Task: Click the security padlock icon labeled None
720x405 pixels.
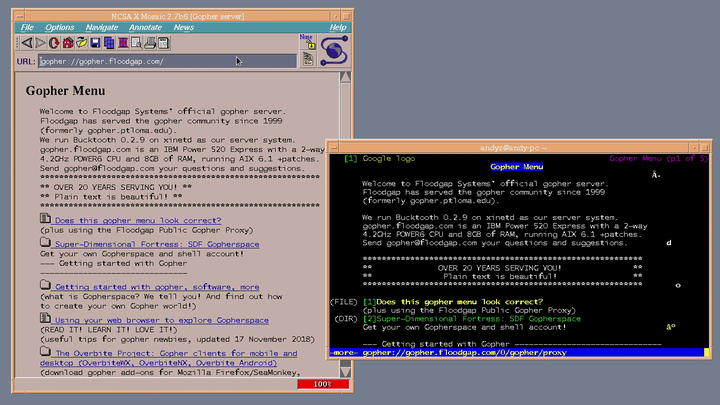Action: point(308,43)
